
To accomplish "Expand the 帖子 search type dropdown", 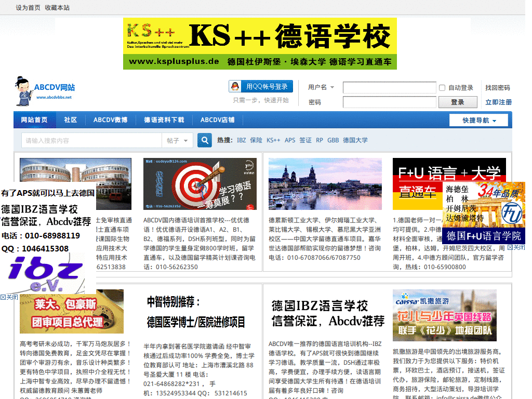I will point(177,140).
